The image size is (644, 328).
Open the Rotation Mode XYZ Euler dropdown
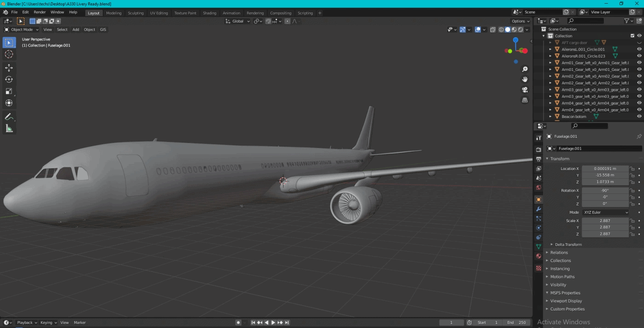[605, 212]
